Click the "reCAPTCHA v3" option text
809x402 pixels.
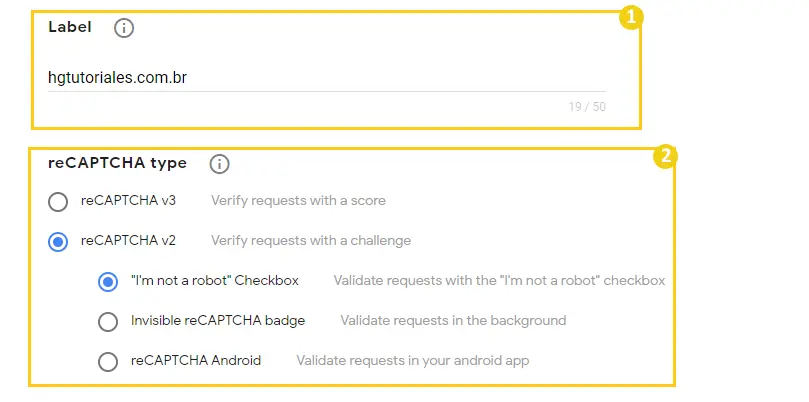(x=128, y=201)
